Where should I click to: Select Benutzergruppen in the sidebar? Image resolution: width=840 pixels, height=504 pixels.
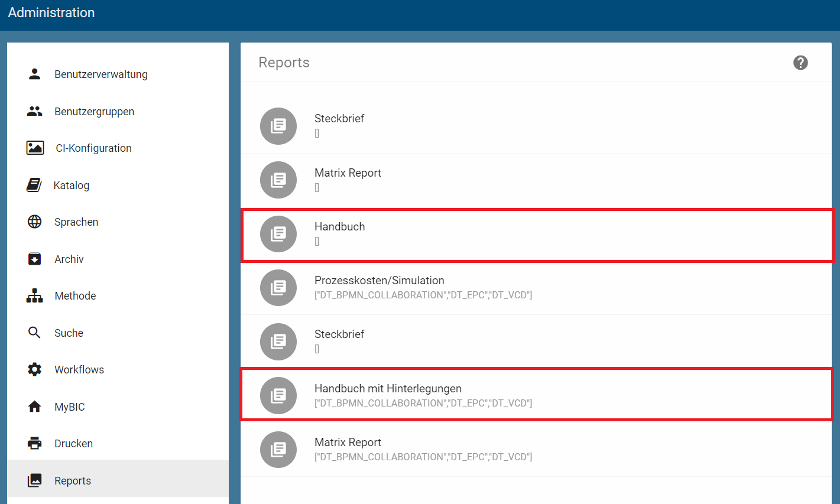(x=95, y=110)
